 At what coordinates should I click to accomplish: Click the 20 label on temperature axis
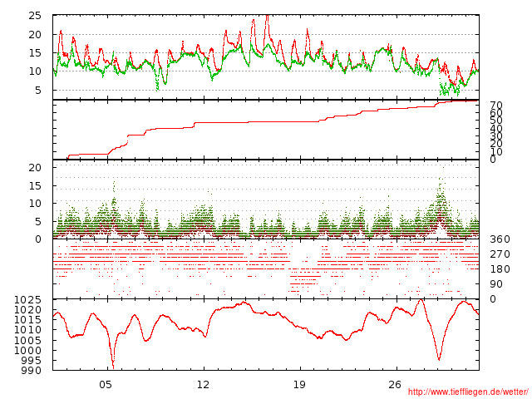click(x=35, y=34)
